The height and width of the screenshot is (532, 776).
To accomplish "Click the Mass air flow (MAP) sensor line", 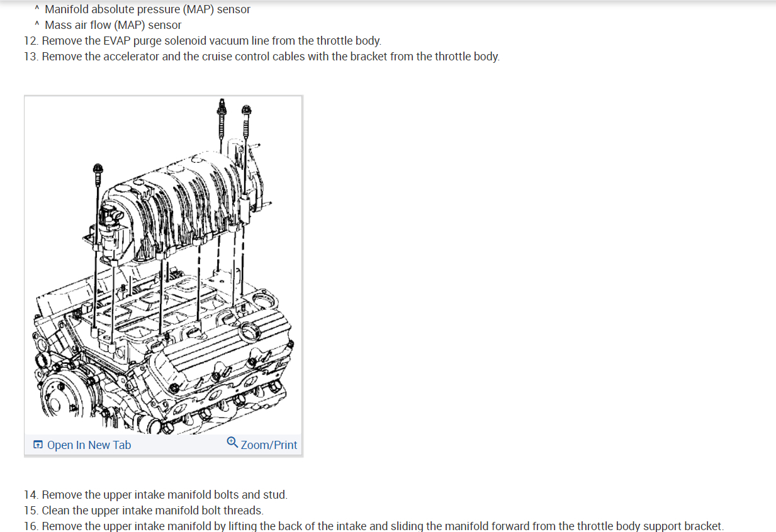I will [113, 25].
